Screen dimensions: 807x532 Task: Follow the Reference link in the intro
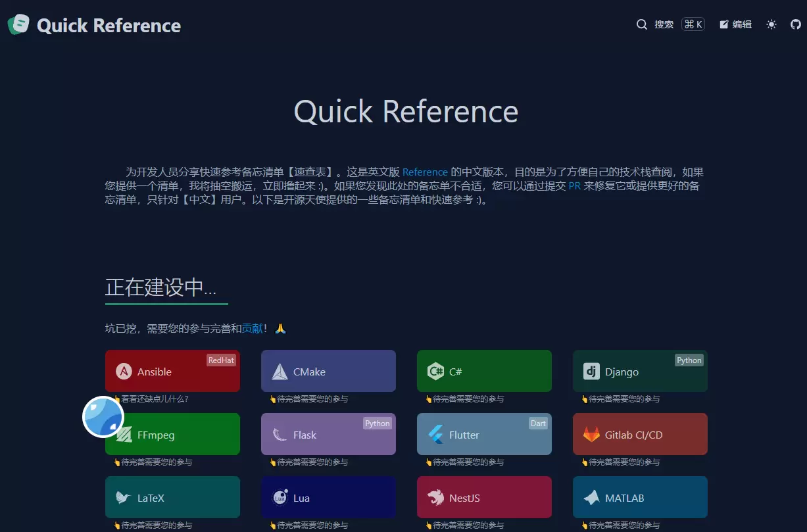(425, 172)
